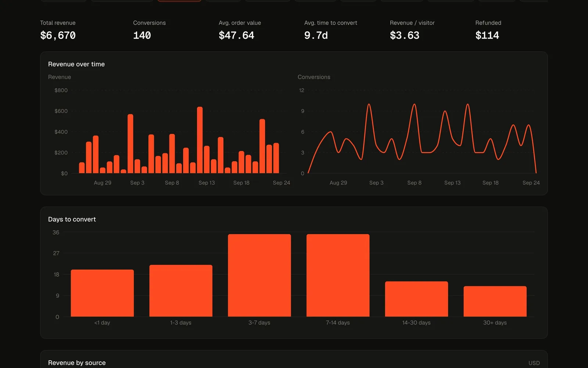Click the $200 axis label in Revenue chart
This screenshot has width=588, height=368.
(61, 153)
